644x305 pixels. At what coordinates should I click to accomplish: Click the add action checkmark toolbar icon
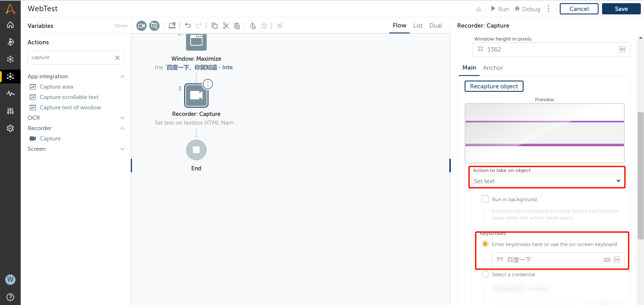(x=172, y=26)
